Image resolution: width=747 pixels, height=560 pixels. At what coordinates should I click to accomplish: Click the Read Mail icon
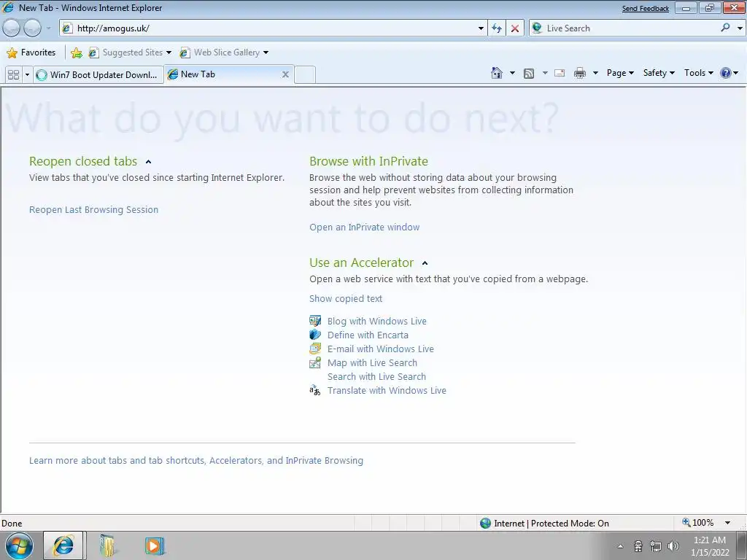(560, 73)
